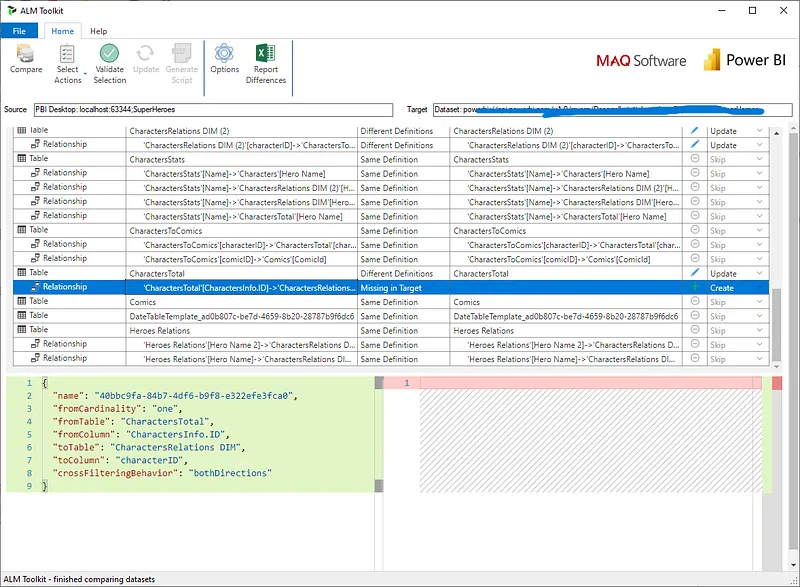Open the Options gear in the ribbon
The image size is (800, 587).
click(224, 59)
